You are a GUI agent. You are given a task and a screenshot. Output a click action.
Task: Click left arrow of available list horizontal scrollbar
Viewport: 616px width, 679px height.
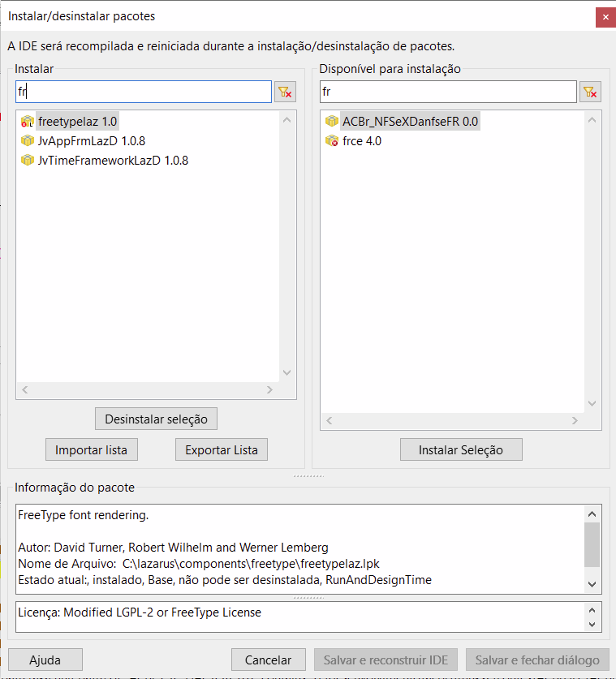click(x=330, y=420)
